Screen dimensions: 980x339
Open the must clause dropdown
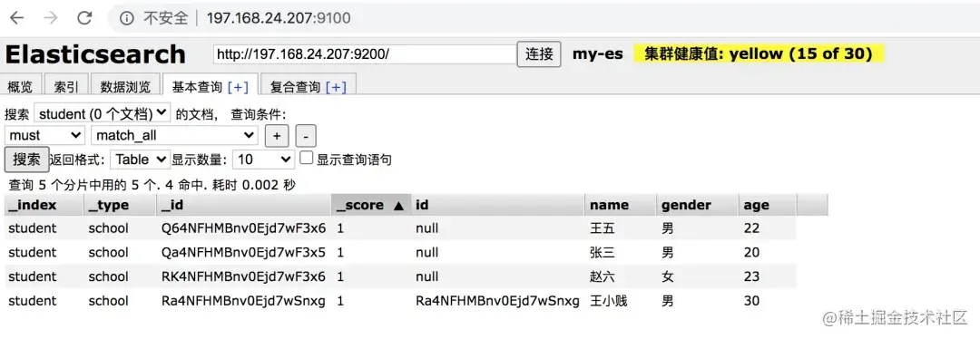click(x=44, y=135)
